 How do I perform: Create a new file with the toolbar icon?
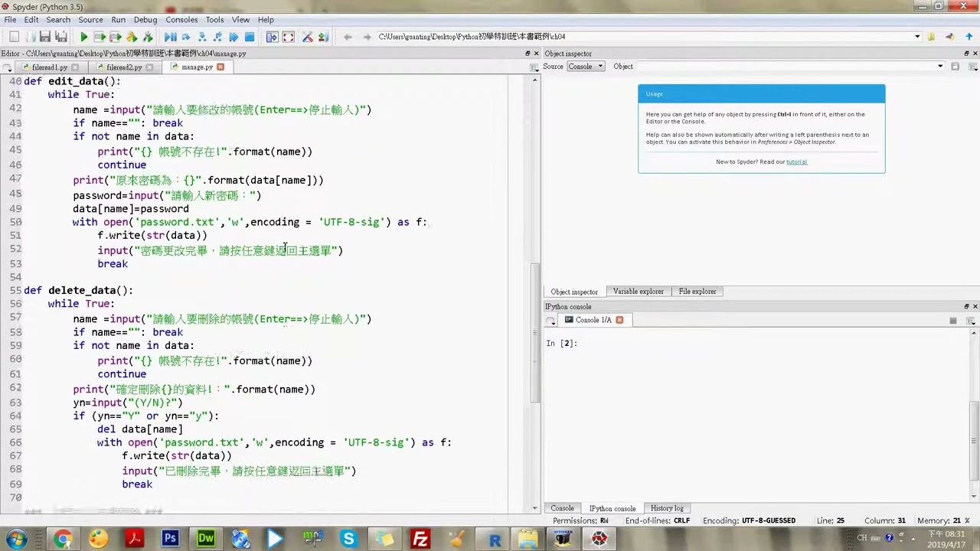[x=14, y=37]
